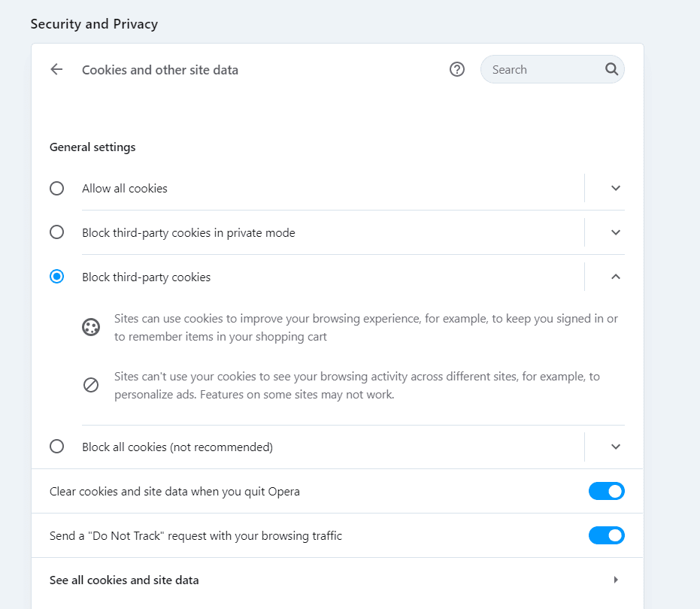Click the See all cookies arrow icon
Image resolution: width=700 pixels, height=609 pixels.
(x=616, y=580)
